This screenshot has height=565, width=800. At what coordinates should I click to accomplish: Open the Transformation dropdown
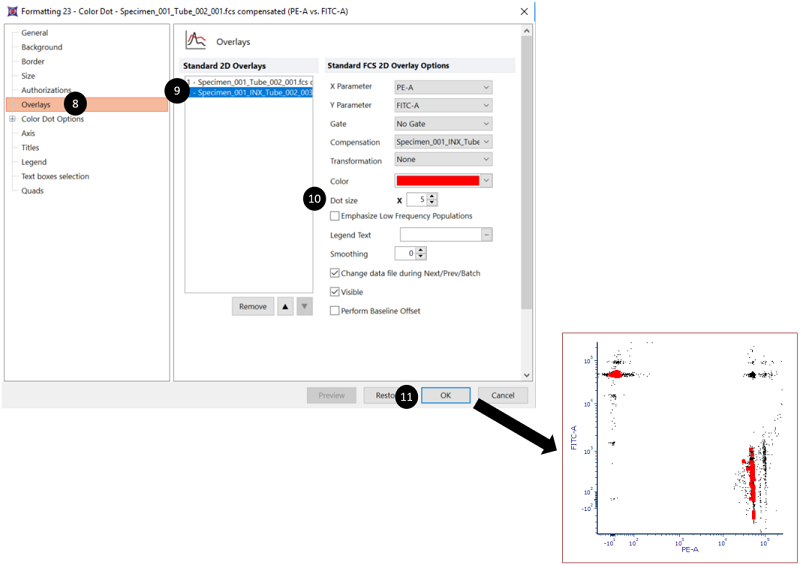pyautogui.click(x=443, y=159)
